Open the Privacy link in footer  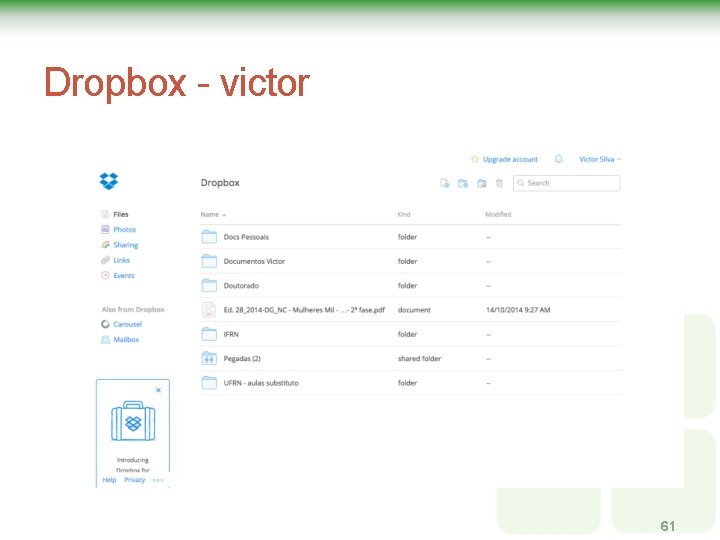(135, 480)
